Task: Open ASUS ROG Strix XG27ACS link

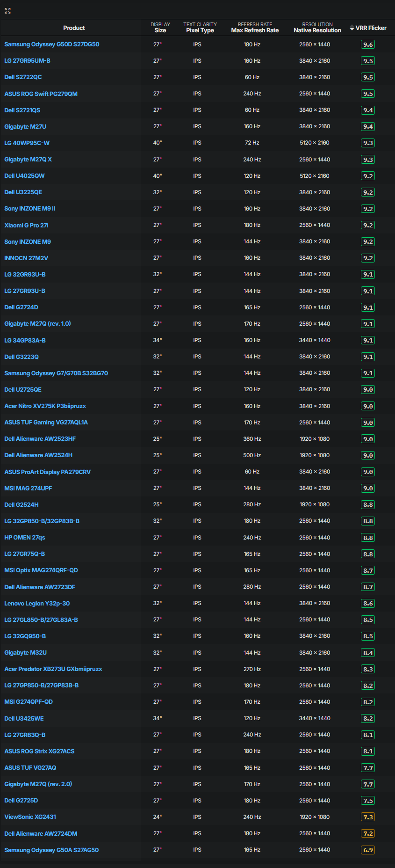Action: coord(39,751)
